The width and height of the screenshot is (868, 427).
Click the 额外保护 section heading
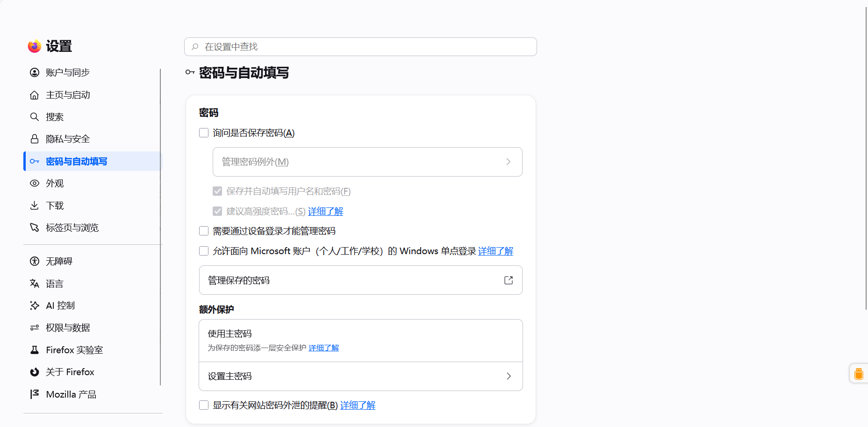pyautogui.click(x=216, y=309)
